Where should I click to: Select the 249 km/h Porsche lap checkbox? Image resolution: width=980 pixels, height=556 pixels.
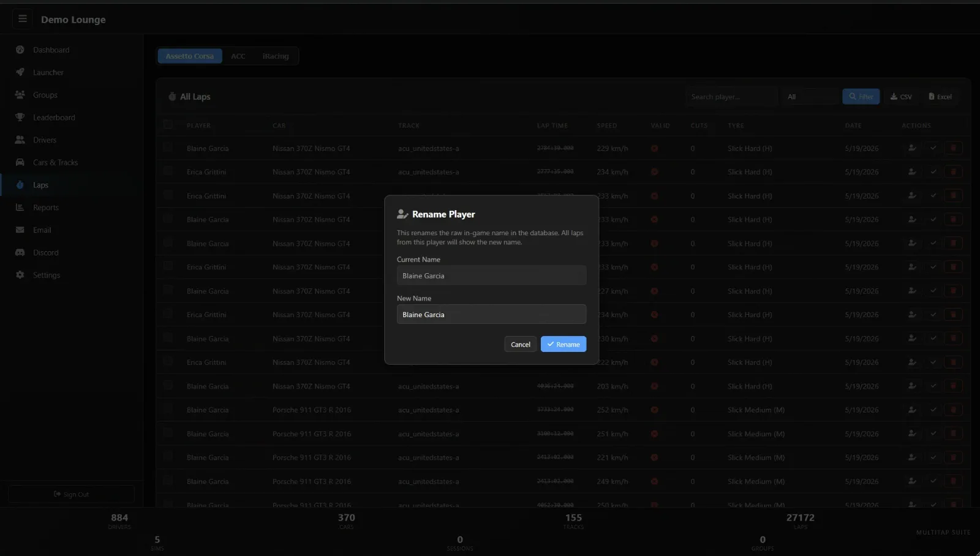168,481
